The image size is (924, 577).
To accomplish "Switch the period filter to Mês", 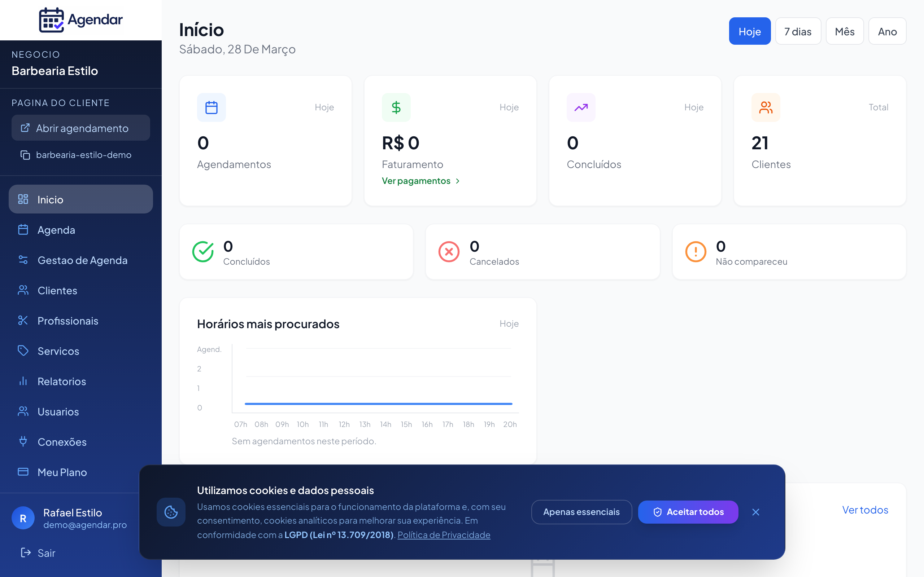I will point(845,31).
